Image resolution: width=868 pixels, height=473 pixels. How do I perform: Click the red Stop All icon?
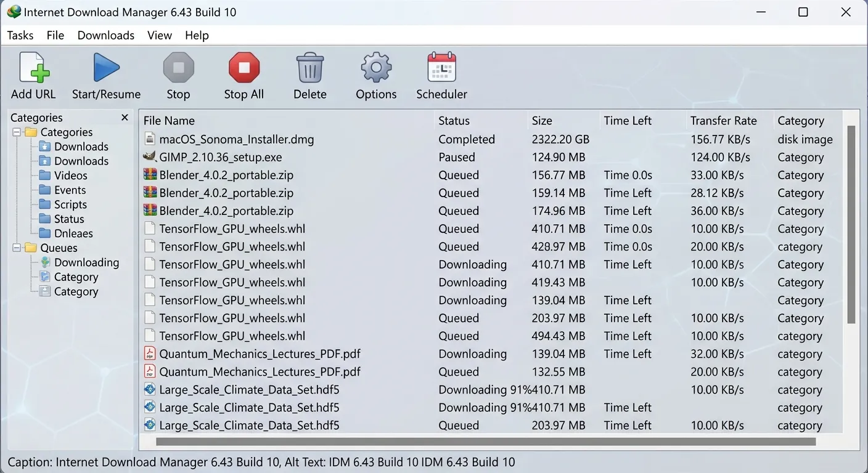tap(244, 67)
